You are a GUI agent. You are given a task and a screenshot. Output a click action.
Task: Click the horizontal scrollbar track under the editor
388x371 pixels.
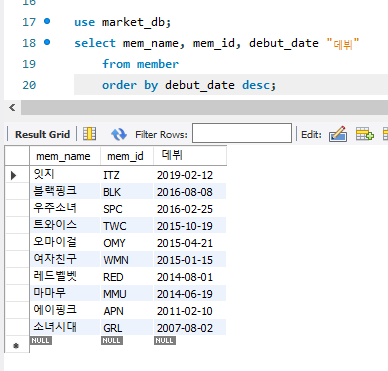click(204, 108)
